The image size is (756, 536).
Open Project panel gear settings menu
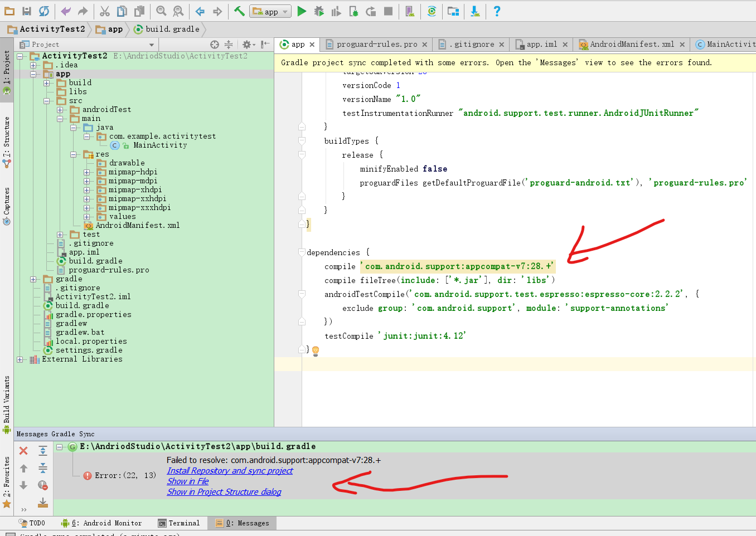(248, 44)
